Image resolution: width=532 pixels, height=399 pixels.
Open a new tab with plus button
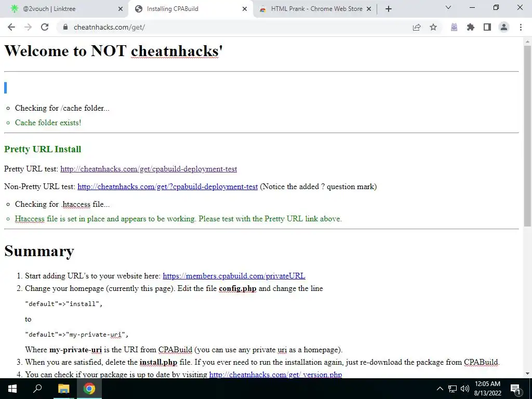389,9
